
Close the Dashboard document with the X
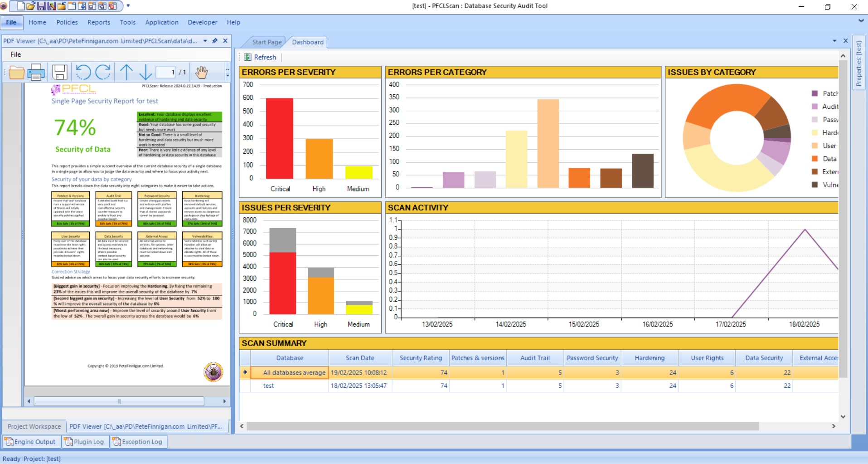tap(845, 41)
